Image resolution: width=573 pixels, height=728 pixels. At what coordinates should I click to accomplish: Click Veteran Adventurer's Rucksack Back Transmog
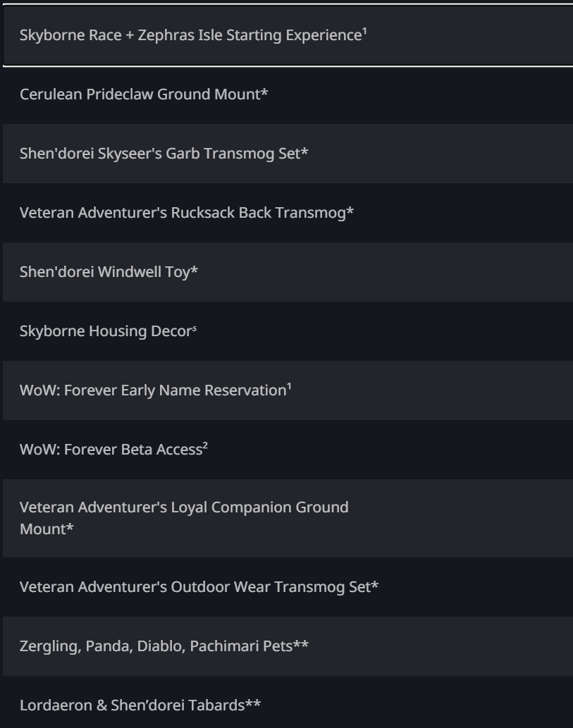pyautogui.click(x=288, y=213)
